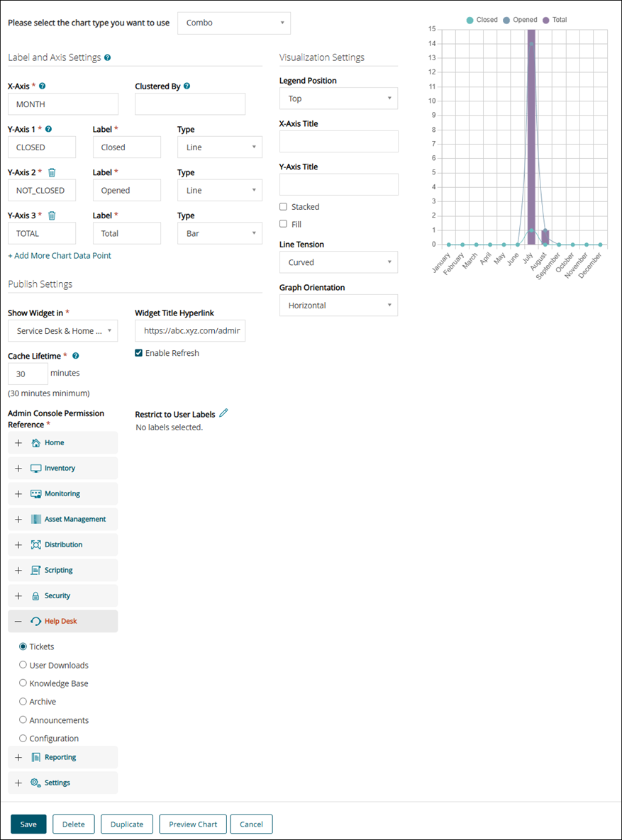Screen dimensions: 622x840
Task: Click the Monitoring icon
Action: [36, 494]
